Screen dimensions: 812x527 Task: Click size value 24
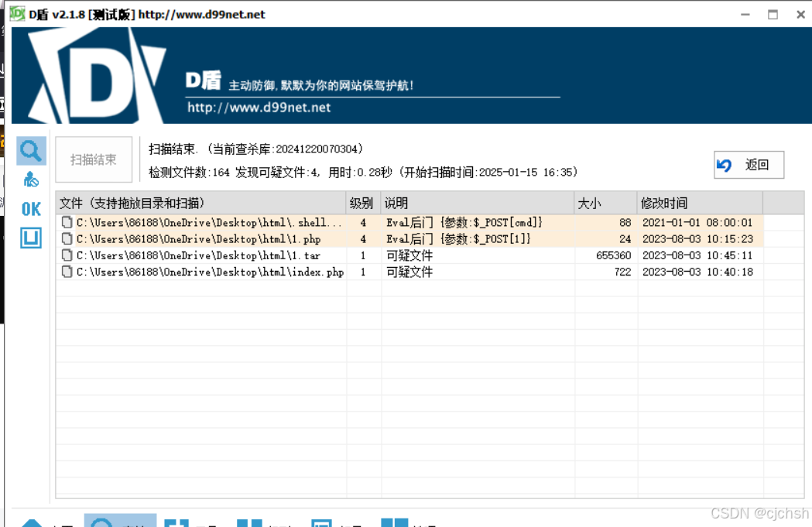click(625, 239)
